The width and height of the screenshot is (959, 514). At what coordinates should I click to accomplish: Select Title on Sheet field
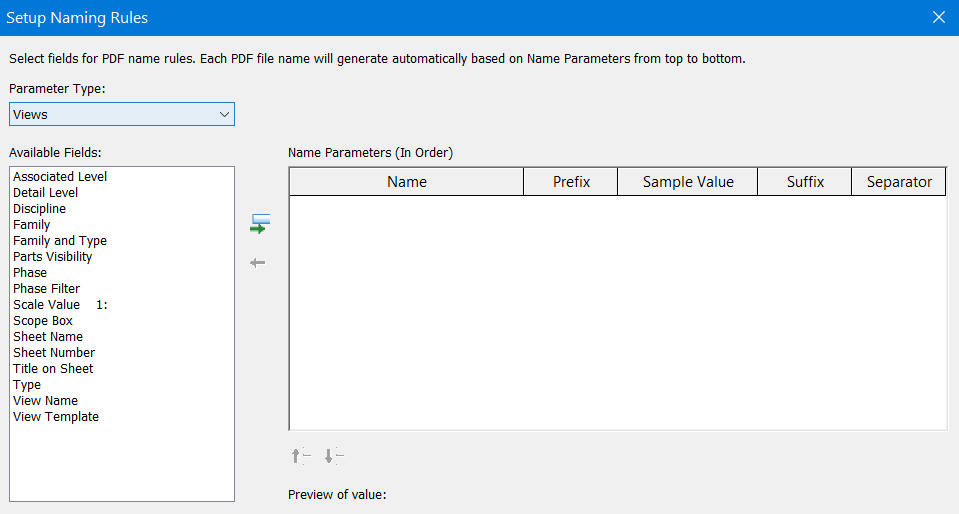click(x=53, y=368)
